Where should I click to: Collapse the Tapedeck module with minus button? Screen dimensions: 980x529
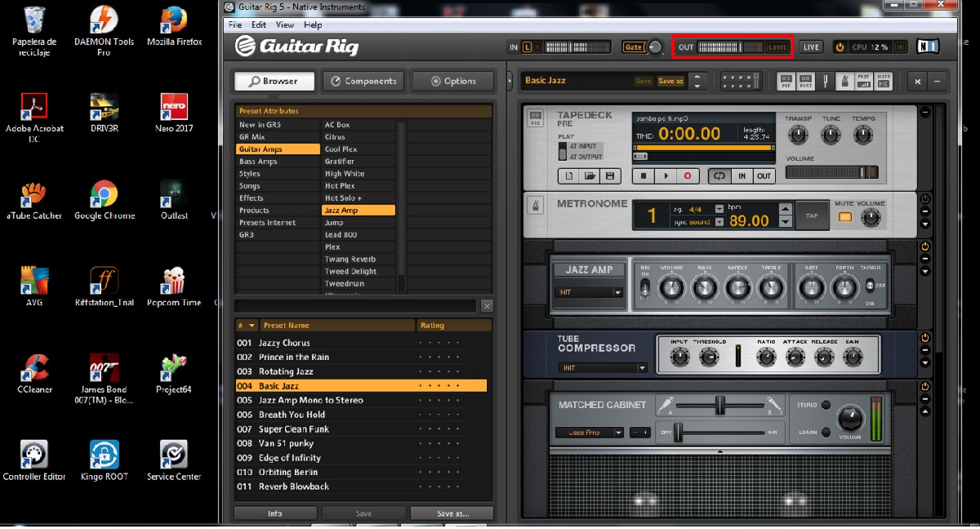click(x=925, y=112)
